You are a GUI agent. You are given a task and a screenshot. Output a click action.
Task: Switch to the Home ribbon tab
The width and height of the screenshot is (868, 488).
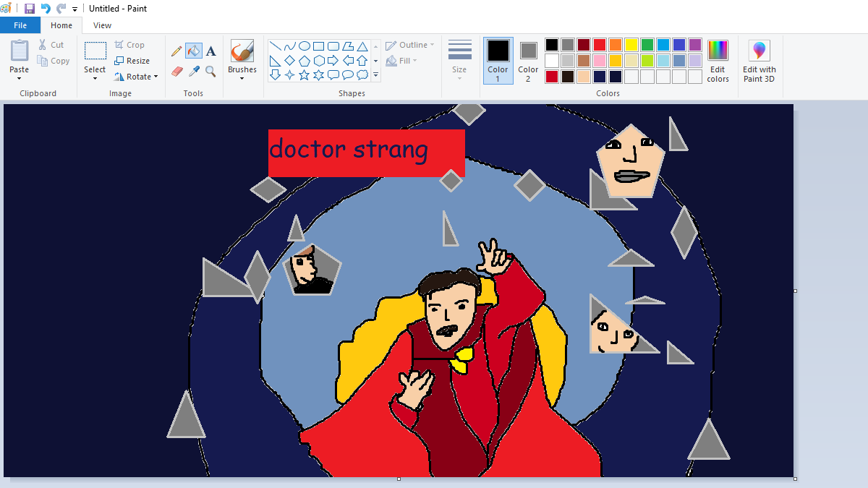click(61, 25)
